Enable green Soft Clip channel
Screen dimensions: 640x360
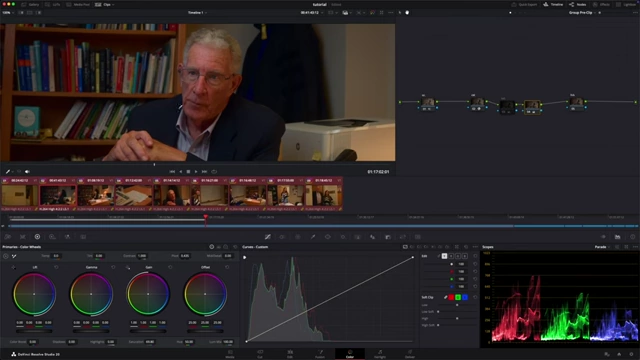pyautogui.click(x=458, y=297)
